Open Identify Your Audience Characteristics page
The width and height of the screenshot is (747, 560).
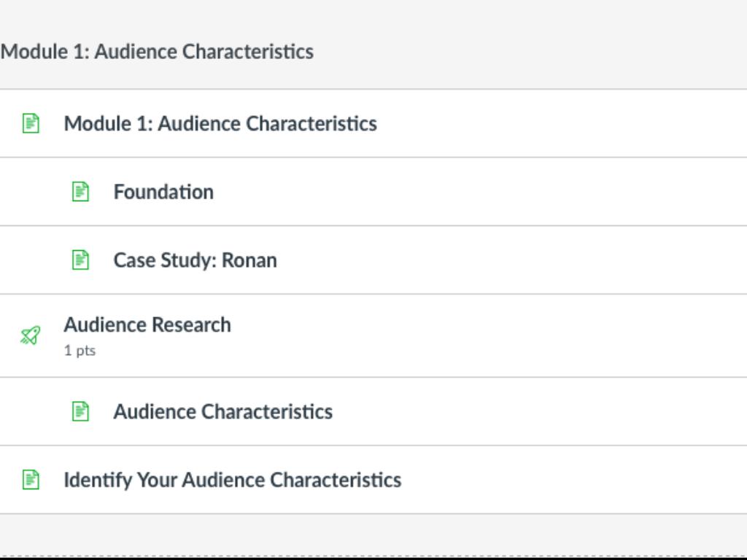click(x=232, y=481)
